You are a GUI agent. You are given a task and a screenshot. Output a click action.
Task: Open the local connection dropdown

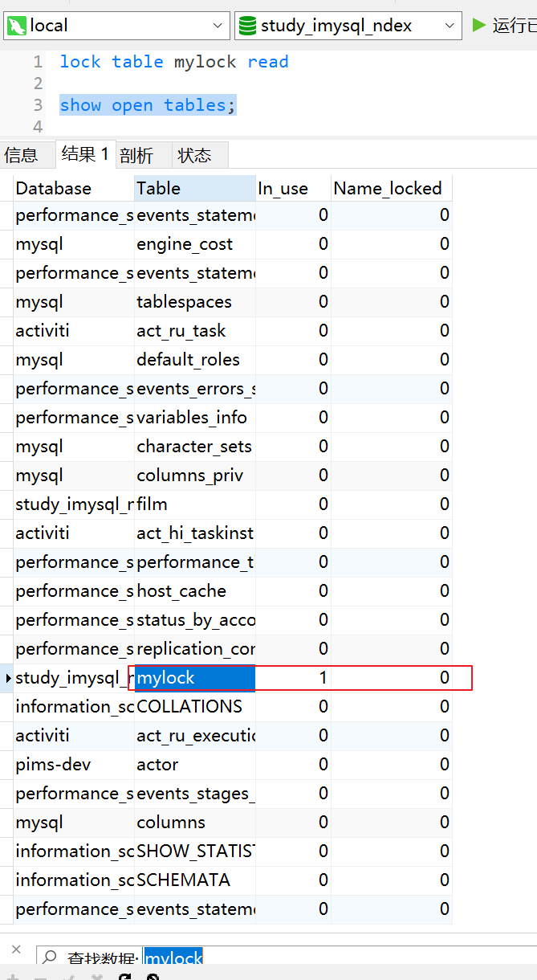[x=218, y=26]
